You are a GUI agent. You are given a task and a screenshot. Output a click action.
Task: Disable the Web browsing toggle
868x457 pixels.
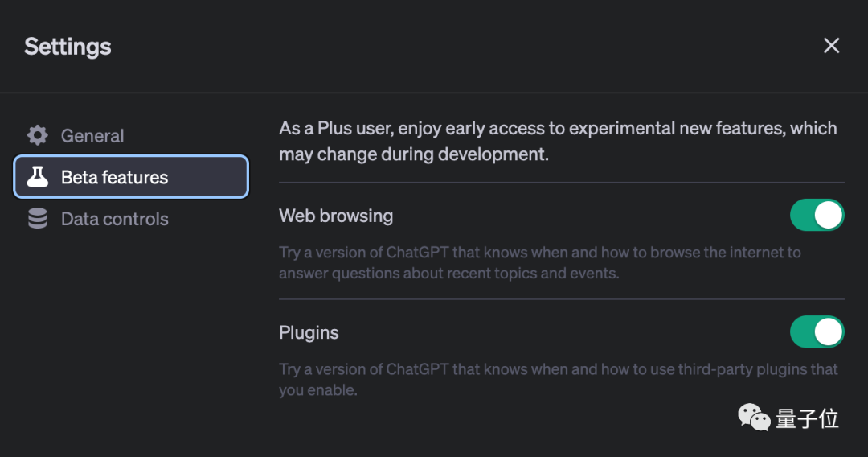click(x=817, y=216)
